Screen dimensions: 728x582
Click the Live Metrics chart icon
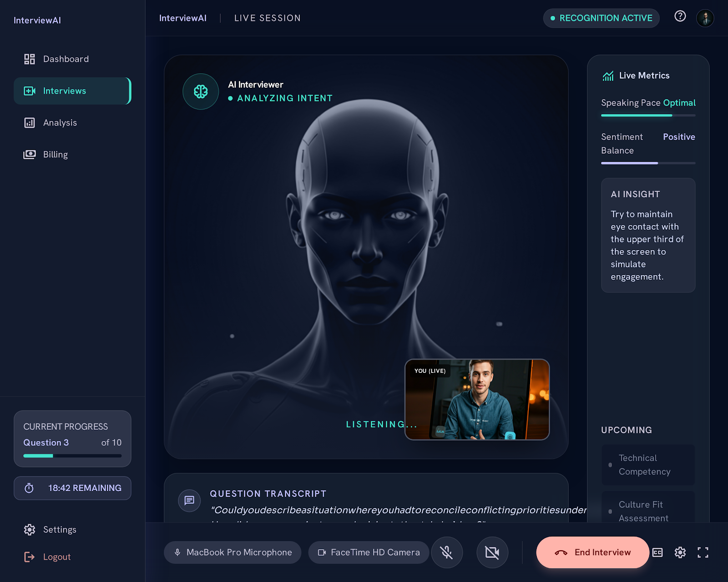[608, 76]
